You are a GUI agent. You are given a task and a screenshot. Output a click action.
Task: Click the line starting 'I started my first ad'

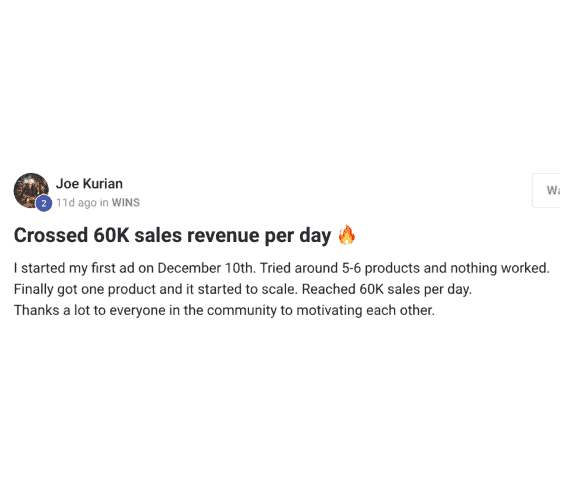click(281, 268)
